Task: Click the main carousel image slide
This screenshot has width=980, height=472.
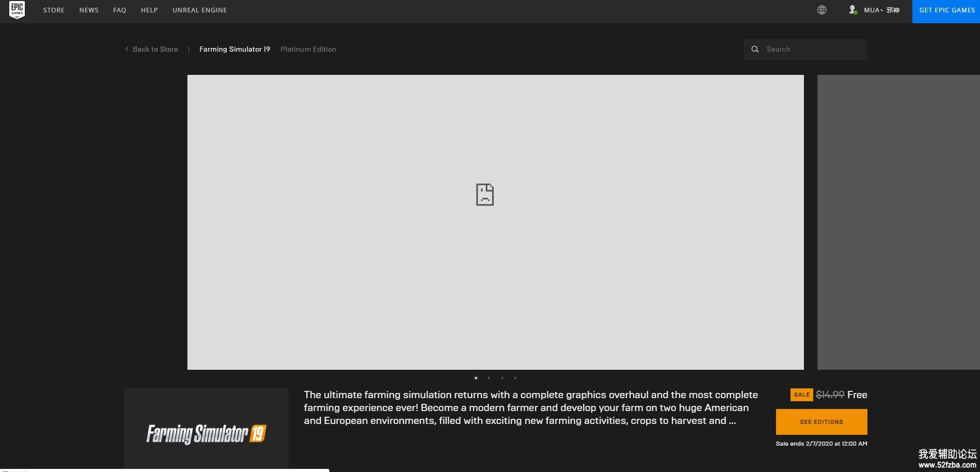Action: pos(496,222)
